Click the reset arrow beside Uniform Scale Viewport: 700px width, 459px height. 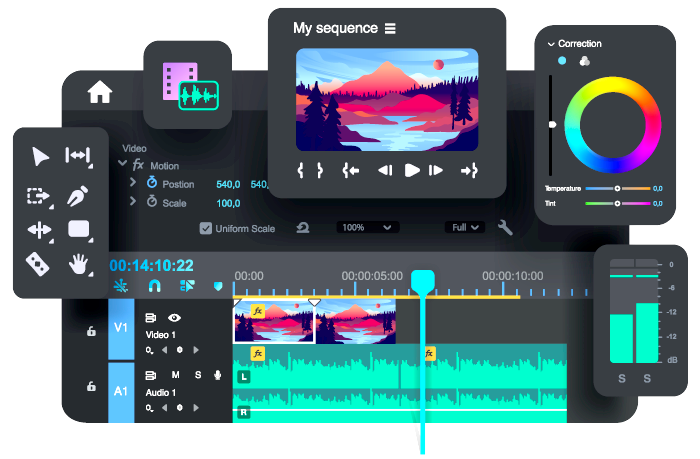click(x=303, y=228)
